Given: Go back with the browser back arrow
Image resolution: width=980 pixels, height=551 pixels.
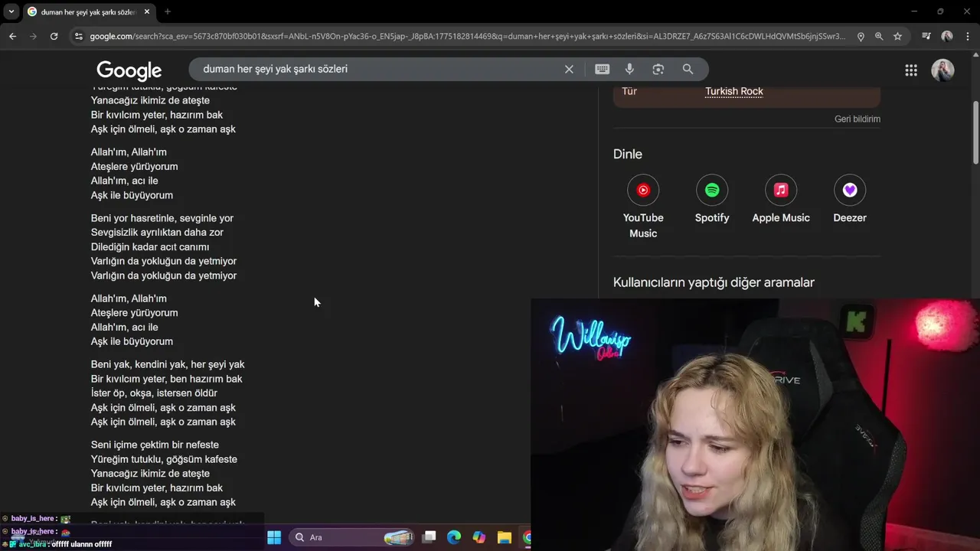Looking at the screenshot, I should point(12,36).
